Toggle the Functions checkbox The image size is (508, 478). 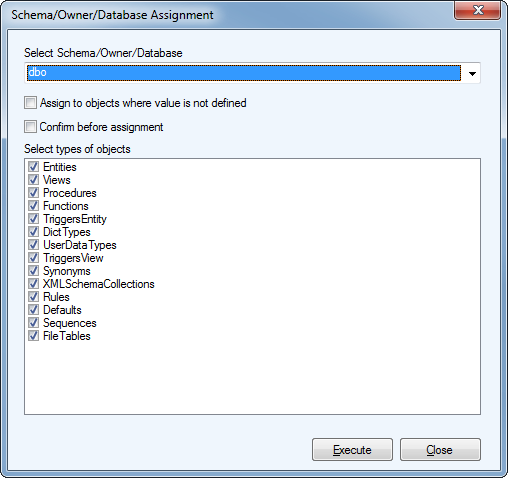[x=33, y=205]
